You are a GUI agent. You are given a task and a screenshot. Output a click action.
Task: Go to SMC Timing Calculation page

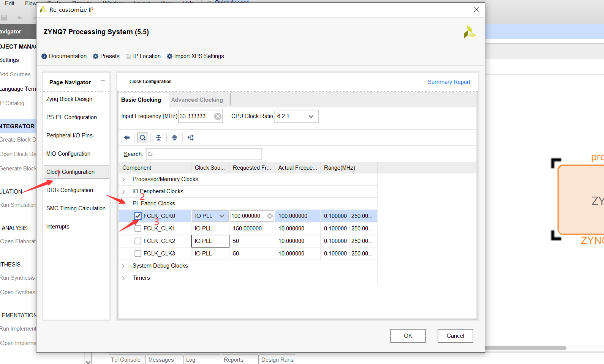[76, 208]
